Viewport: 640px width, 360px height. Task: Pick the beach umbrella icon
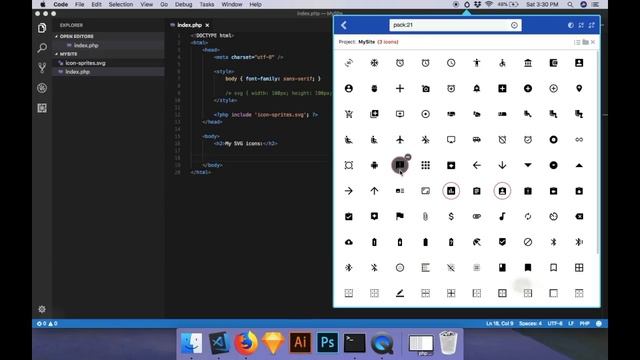click(477, 242)
